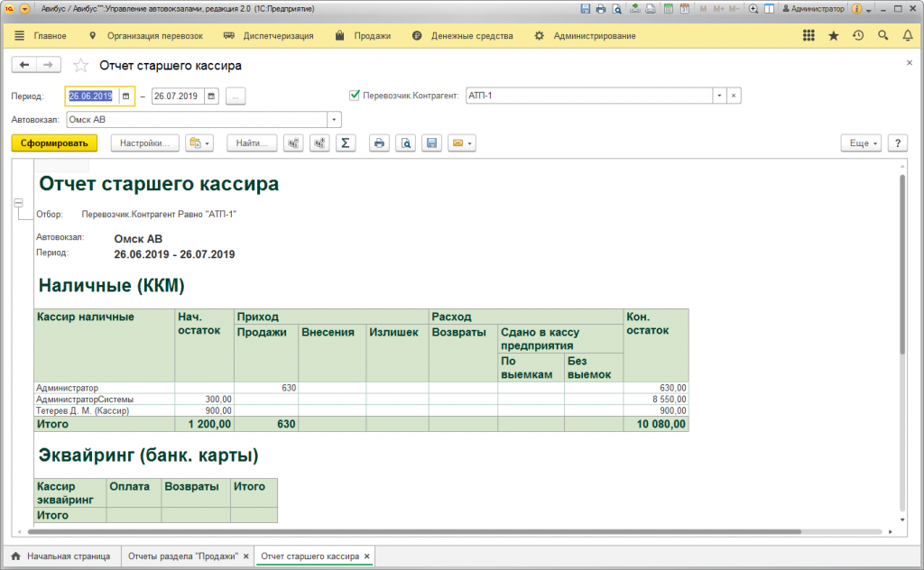Add report to favorites with star outline
Image resolution: width=924 pixels, height=570 pixels.
coord(81,66)
